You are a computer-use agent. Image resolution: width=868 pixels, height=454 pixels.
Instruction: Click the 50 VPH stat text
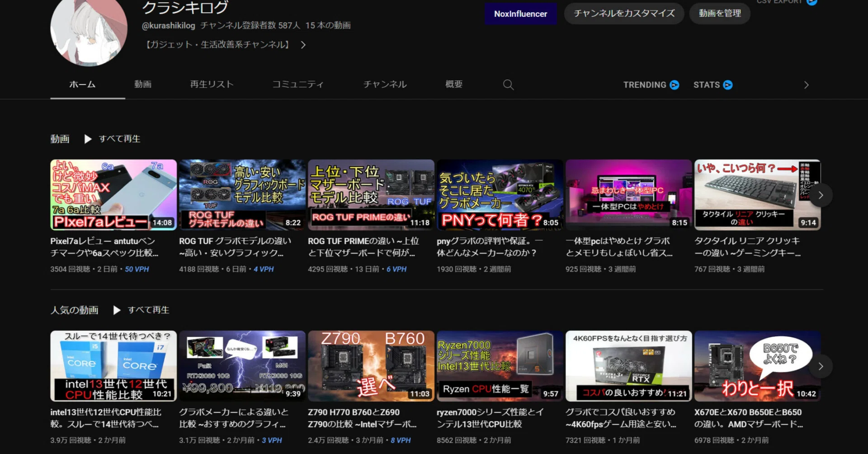[x=137, y=269]
